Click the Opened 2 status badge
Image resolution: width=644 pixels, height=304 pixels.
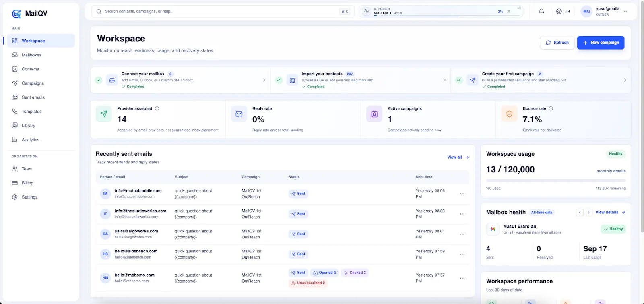[x=324, y=273]
